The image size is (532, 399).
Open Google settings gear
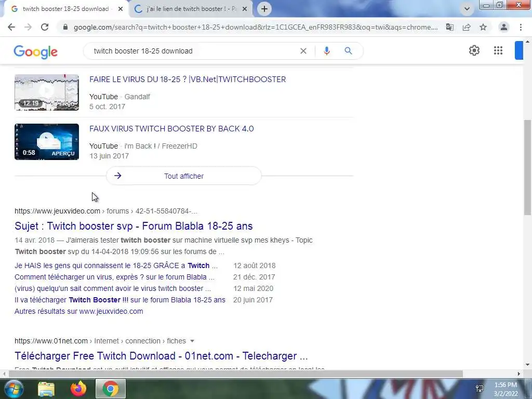(474, 50)
